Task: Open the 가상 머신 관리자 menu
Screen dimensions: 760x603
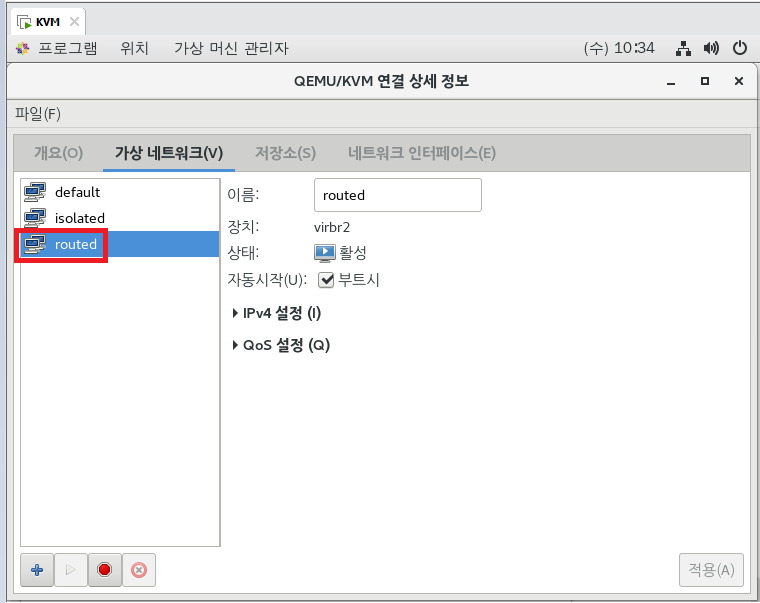Action: pos(231,48)
